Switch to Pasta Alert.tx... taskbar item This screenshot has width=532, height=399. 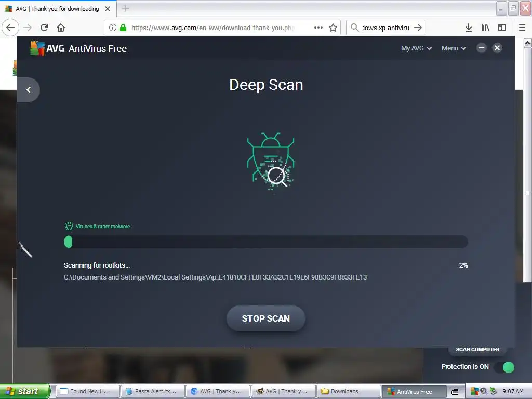[153, 391]
